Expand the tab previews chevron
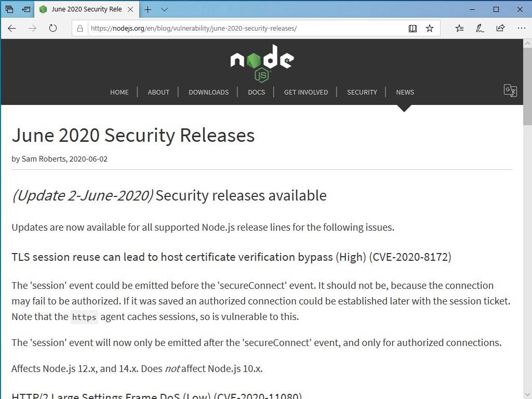The width and height of the screenshot is (532, 399). coord(164,9)
